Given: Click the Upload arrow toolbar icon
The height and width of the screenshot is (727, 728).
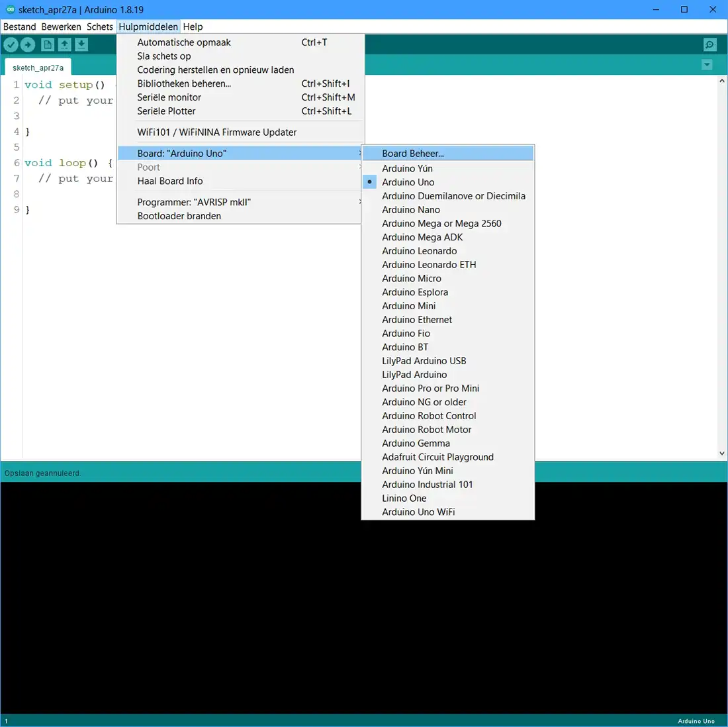Looking at the screenshot, I should pyautogui.click(x=28, y=44).
